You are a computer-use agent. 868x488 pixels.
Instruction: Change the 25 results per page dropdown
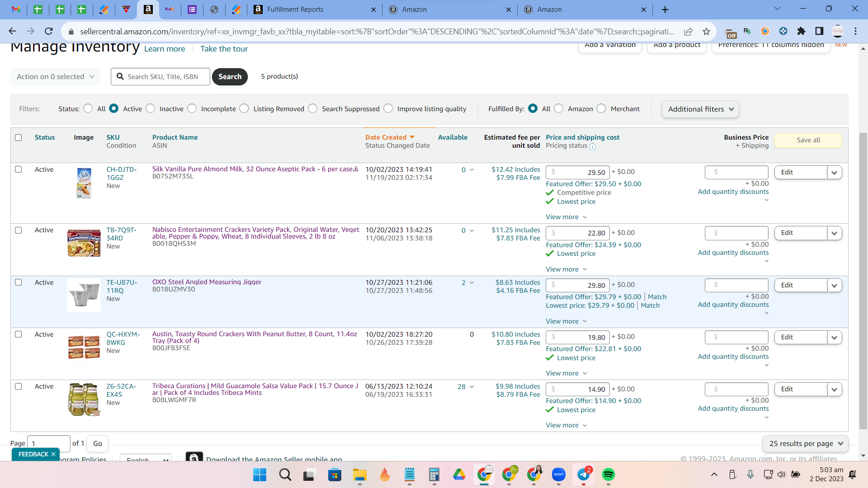pyautogui.click(x=806, y=444)
